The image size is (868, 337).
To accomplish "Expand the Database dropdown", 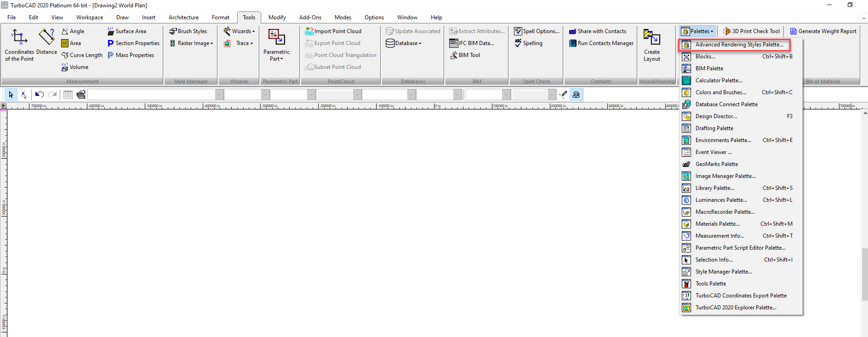I will pos(404,43).
